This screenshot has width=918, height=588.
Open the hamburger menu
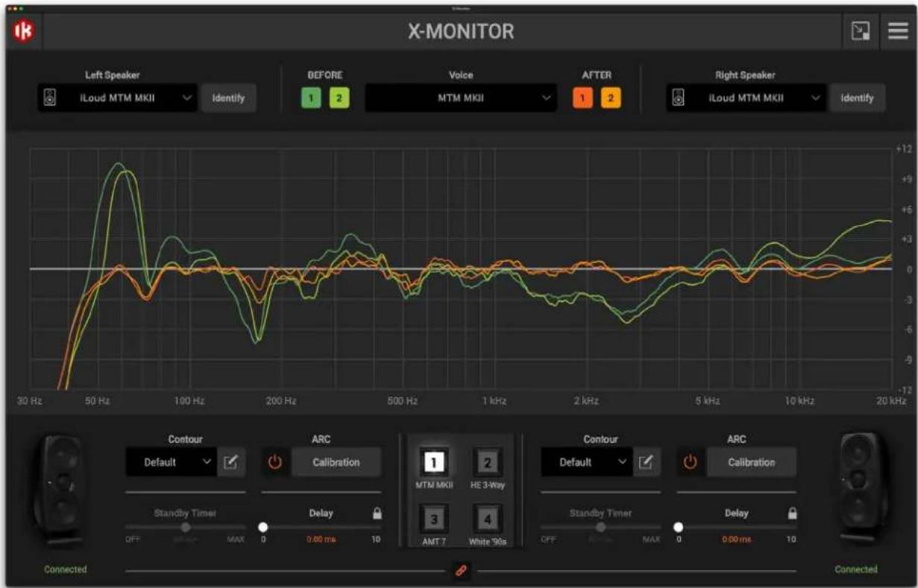(x=898, y=31)
